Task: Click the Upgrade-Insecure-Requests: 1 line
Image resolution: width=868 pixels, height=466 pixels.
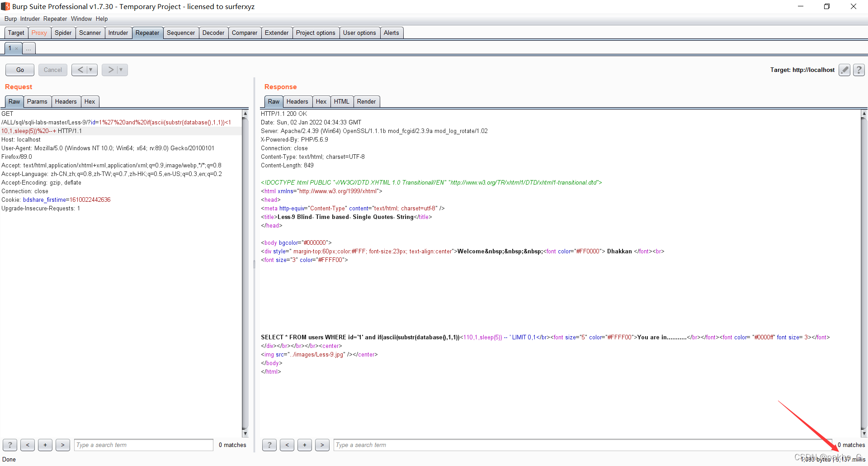Action: coord(41,208)
